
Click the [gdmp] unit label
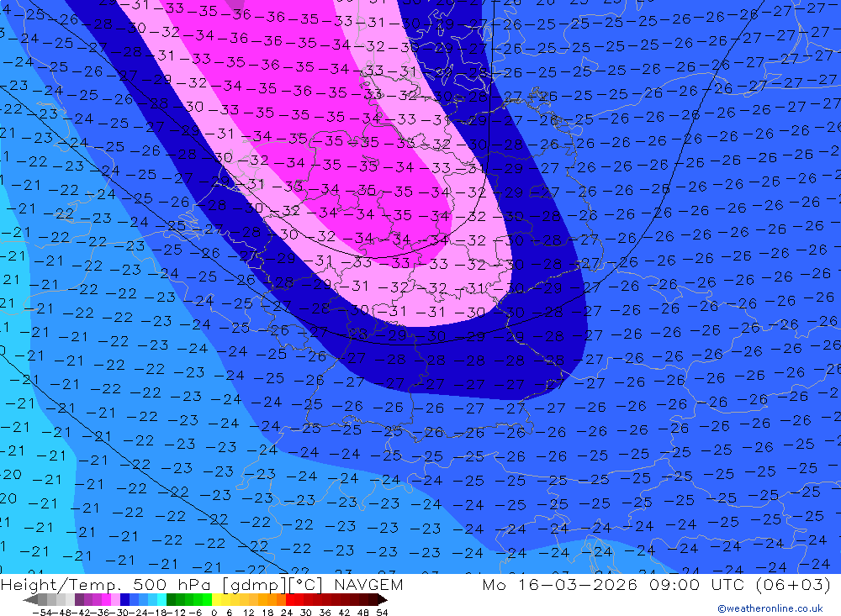click(x=252, y=584)
